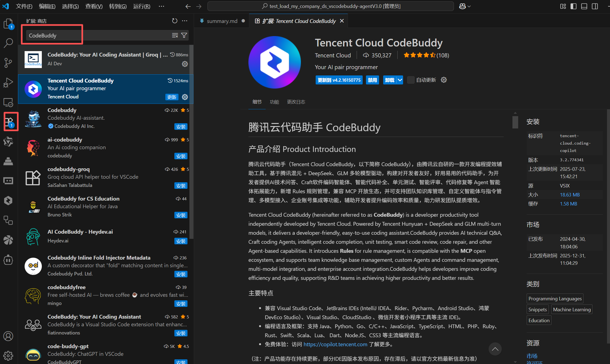Viewport: 610px width, 364px height.
Task: Open the Run and Debug view
Action: 8,82
